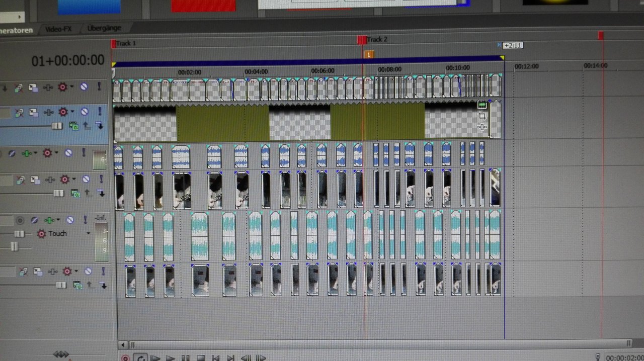Expand automation dropdown on third video track
The height and width of the screenshot is (361, 644).
[74, 179]
